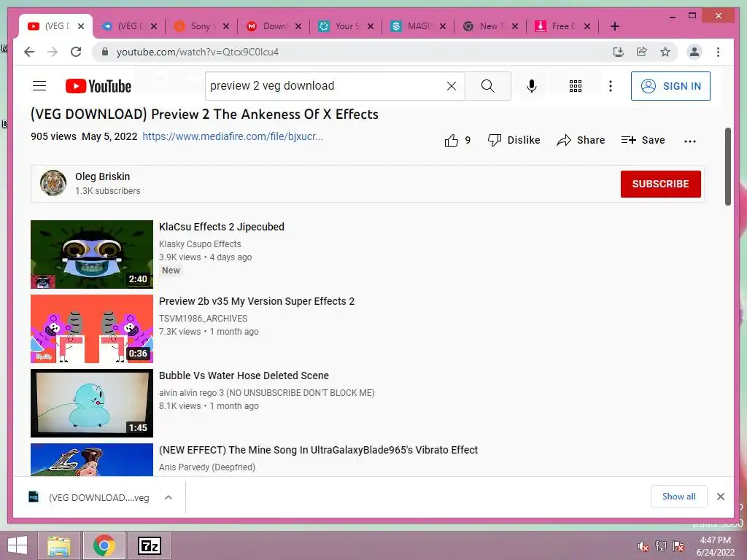
Task: Click the Dislike button
Action: point(514,140)
